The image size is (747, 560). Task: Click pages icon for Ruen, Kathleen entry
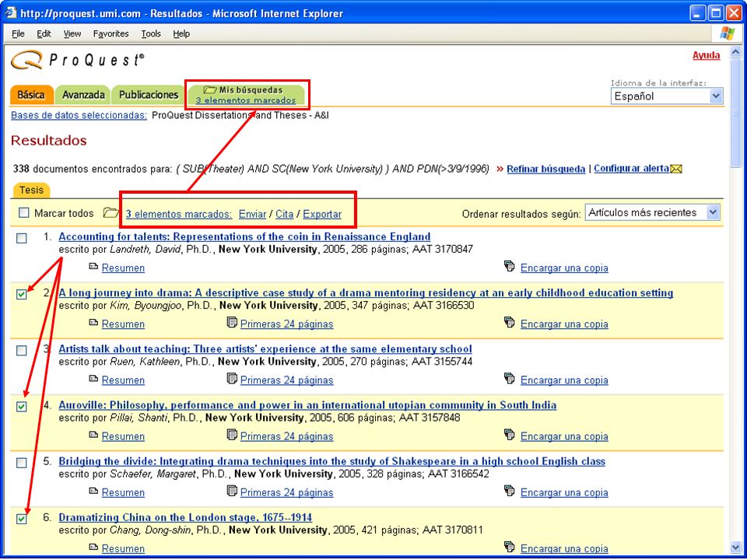[x=232, y=379]
